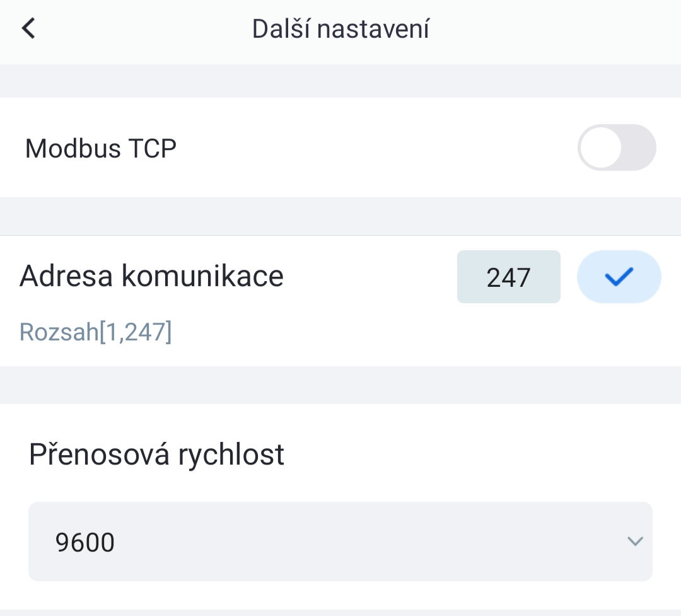Enable the Modbus TCP switch
Screen dimensions: 681x616
click(x=617, y=148)
